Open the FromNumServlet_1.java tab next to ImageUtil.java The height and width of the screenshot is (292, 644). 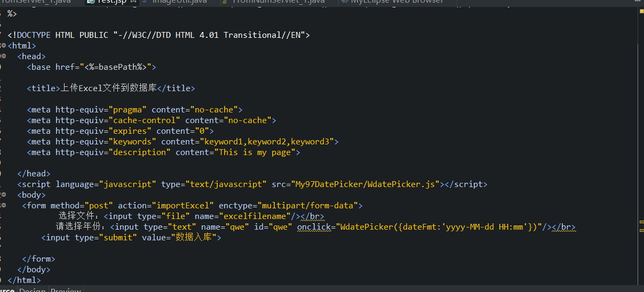point(279,2)
